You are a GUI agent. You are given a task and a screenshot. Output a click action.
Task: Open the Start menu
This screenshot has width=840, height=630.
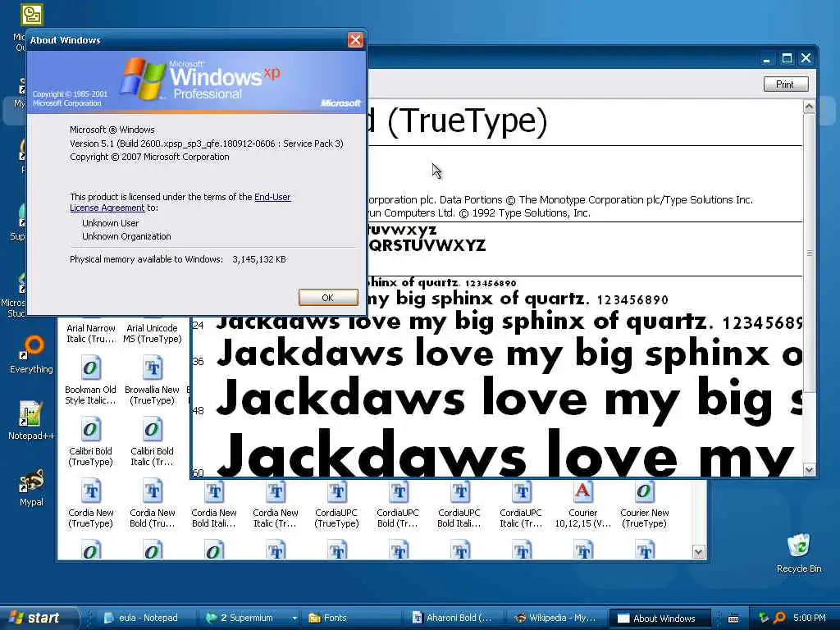tap(39, 618)
